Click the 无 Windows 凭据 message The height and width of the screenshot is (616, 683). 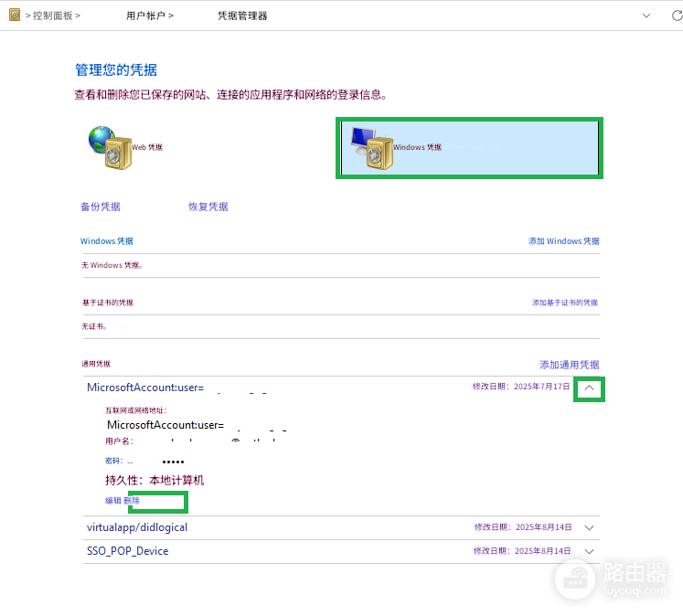pos(112,265)
